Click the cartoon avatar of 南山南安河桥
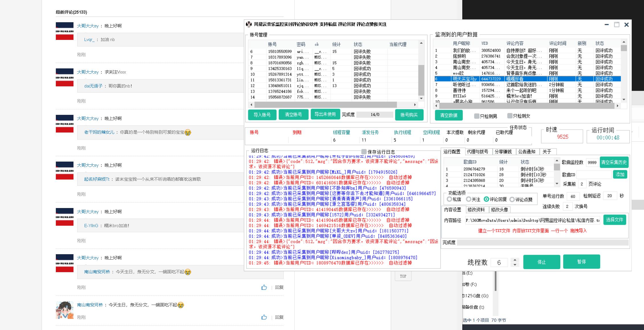This screenshot has width=644, height=330. pyautogui.click(x=65, y=310)
